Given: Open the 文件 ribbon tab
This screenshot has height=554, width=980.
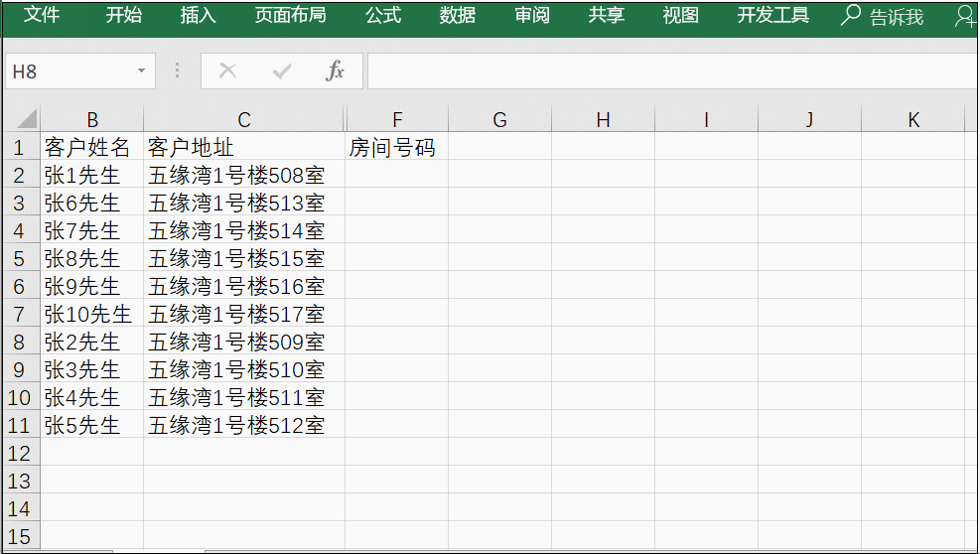Looking at the screenshot, I should click(42, 15).
